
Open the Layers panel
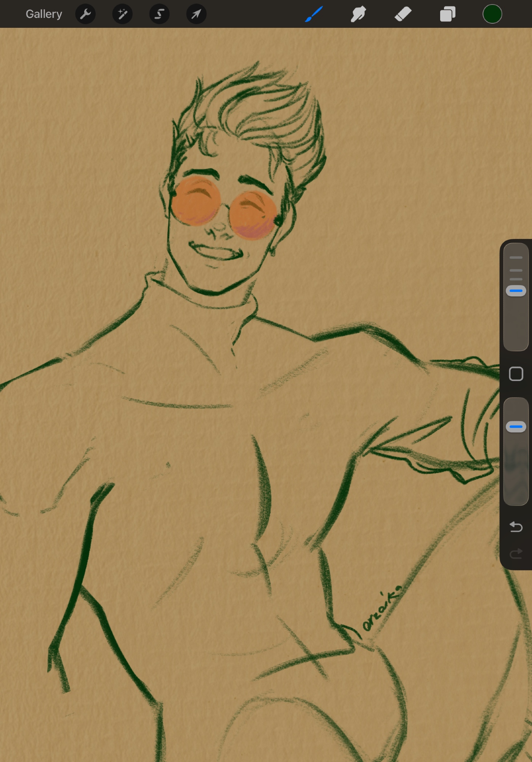[447, 14]
